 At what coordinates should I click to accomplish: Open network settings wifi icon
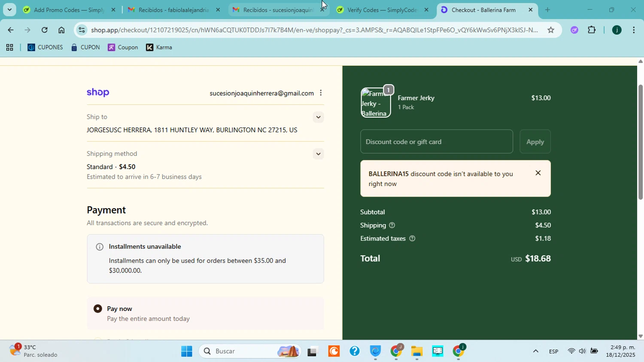(571, 351)
